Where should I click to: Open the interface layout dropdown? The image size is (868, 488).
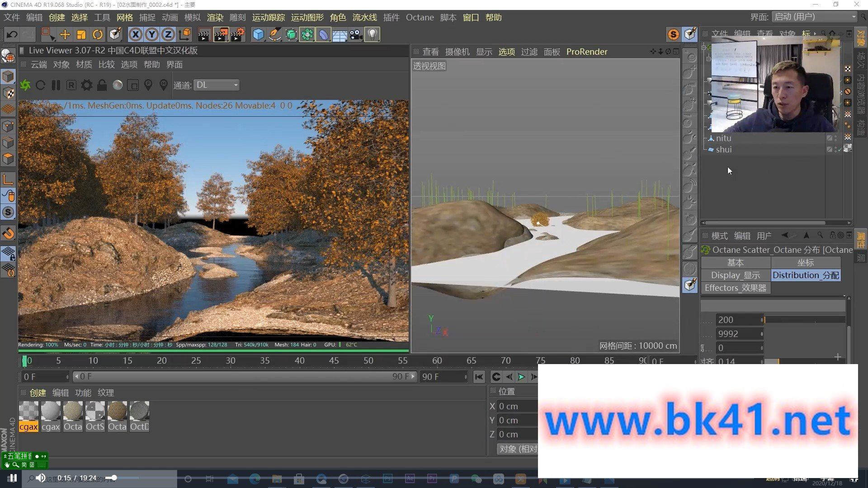(814, 17)
